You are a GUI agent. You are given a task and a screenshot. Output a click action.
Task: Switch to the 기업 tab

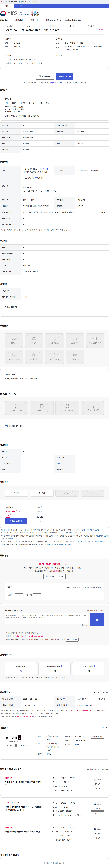[x=20, y=6]
